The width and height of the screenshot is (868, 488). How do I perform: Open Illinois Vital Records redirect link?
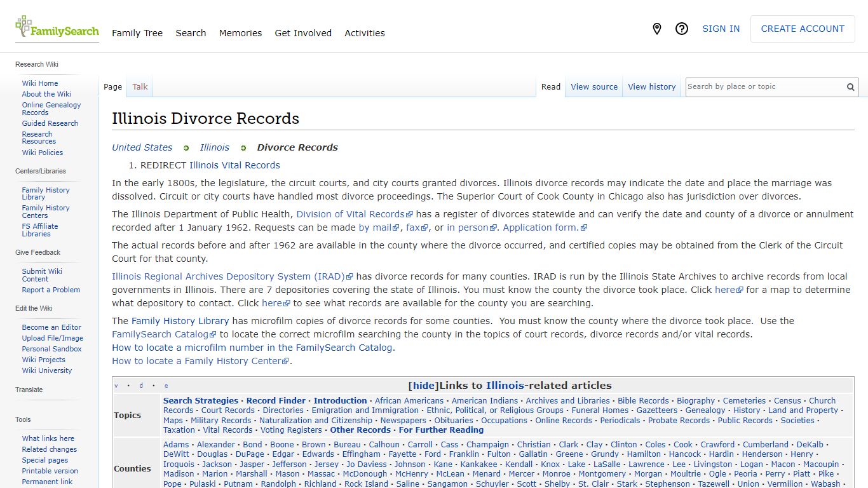coord(234,165)
